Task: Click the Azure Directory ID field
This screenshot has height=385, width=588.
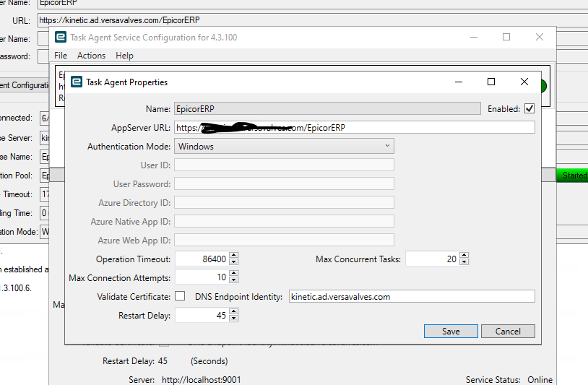Action: [x=284, y=202]
